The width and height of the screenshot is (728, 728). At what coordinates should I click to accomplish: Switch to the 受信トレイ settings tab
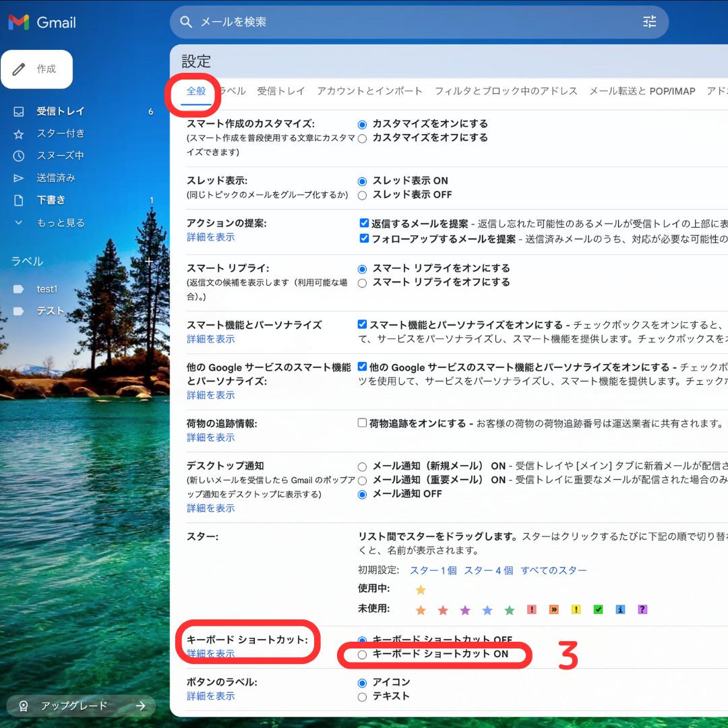281,91
